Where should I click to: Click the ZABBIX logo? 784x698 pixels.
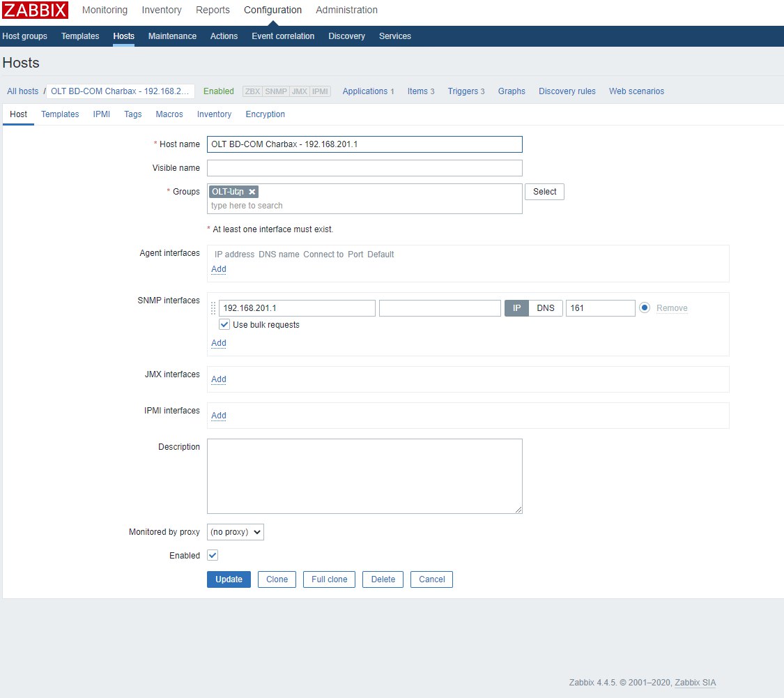click(x=35, y=10)
